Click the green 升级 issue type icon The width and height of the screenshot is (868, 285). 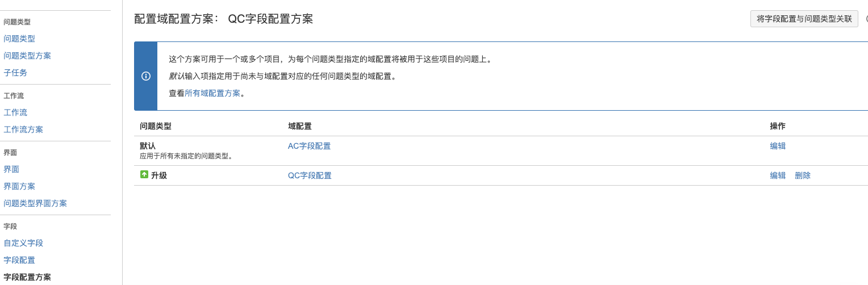144,175
